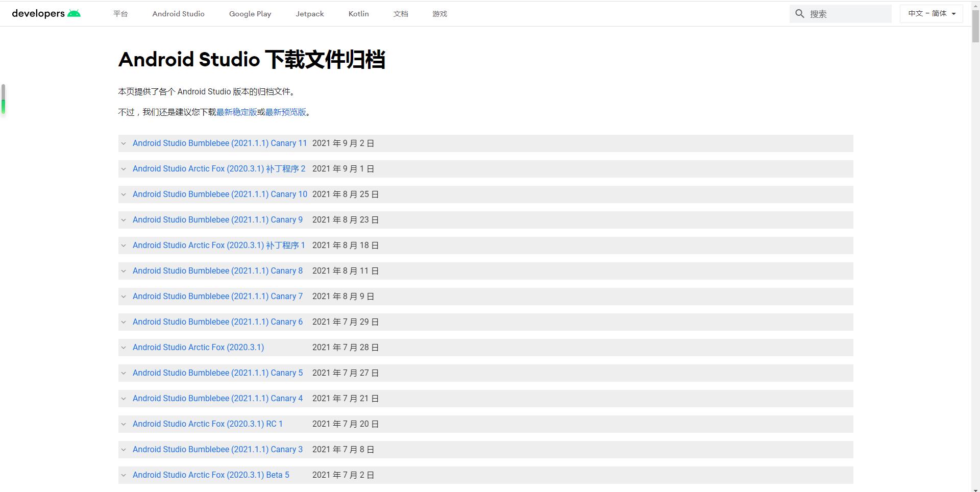This screenshot has height=492, width=980.
Task: Follow the 最新稳定版 link
Action: pyautogui.click(x=236, y=112)
